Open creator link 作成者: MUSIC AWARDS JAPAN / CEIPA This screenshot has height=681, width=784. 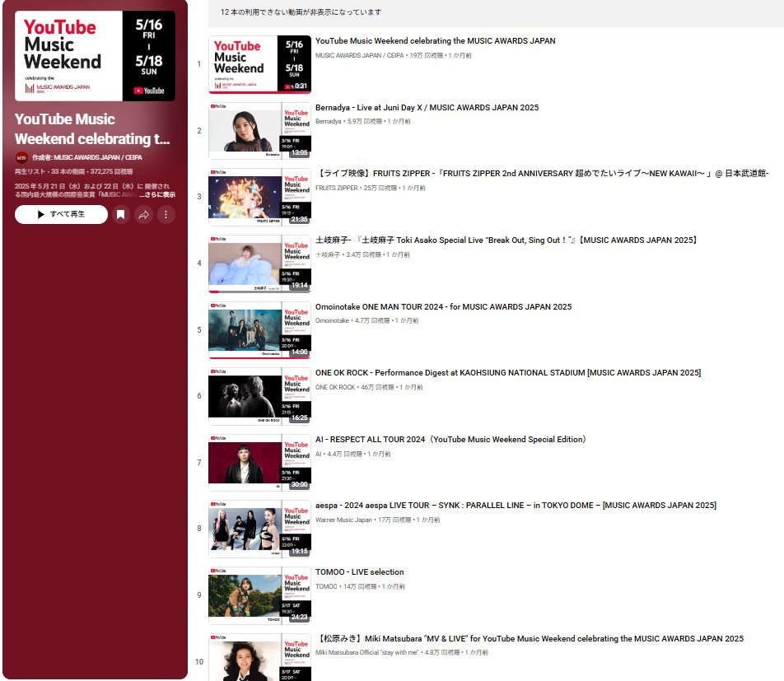87,157
